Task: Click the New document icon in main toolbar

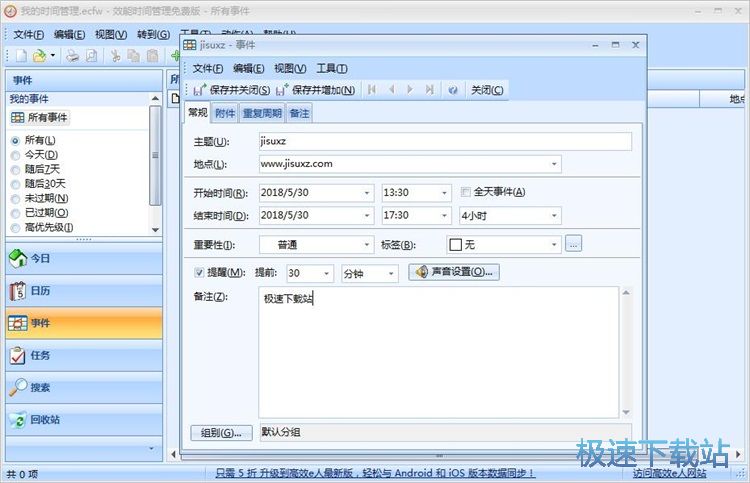Action: 22,56
